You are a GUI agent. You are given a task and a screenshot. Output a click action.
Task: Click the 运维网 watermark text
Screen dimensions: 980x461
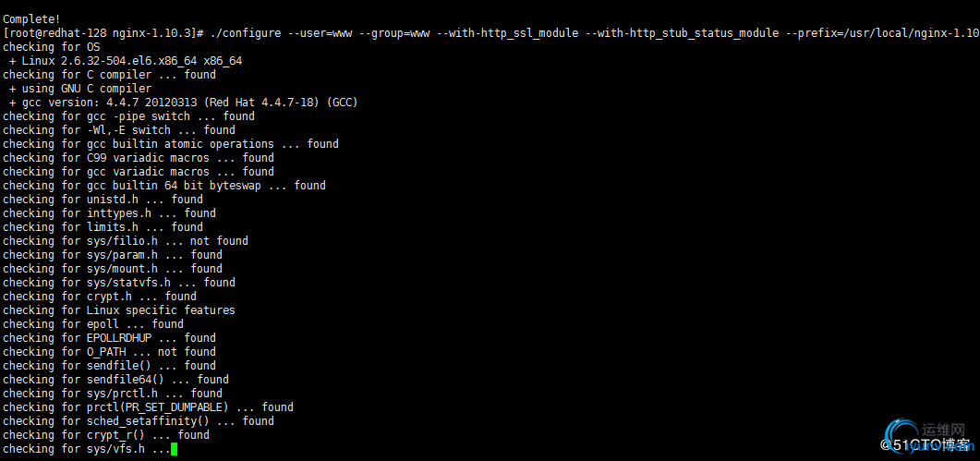(942, 430)
